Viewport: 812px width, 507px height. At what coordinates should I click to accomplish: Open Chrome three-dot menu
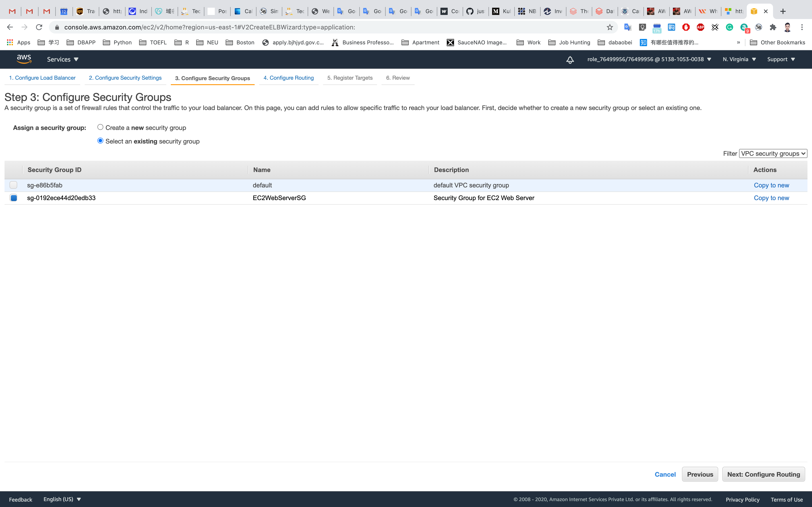tap(802, 27)
